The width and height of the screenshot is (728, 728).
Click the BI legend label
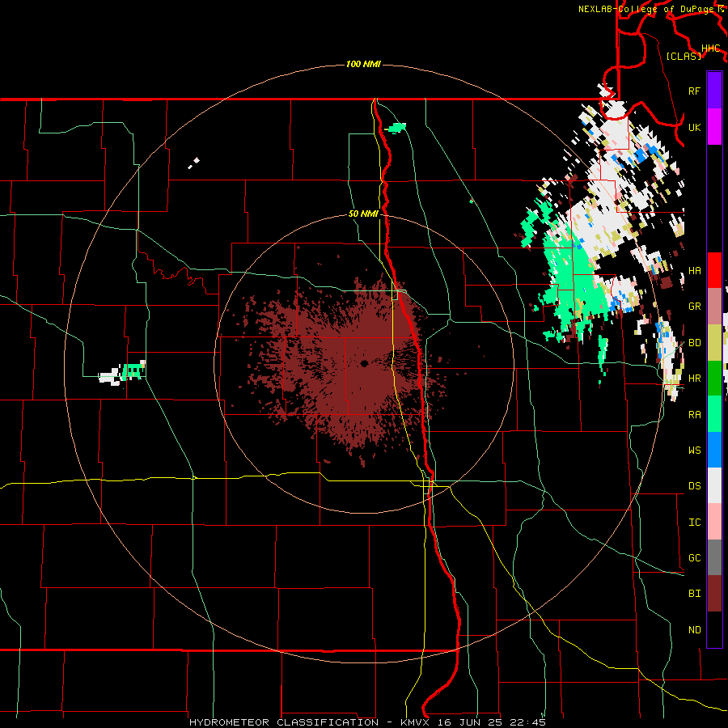click(x=694, y=594)
